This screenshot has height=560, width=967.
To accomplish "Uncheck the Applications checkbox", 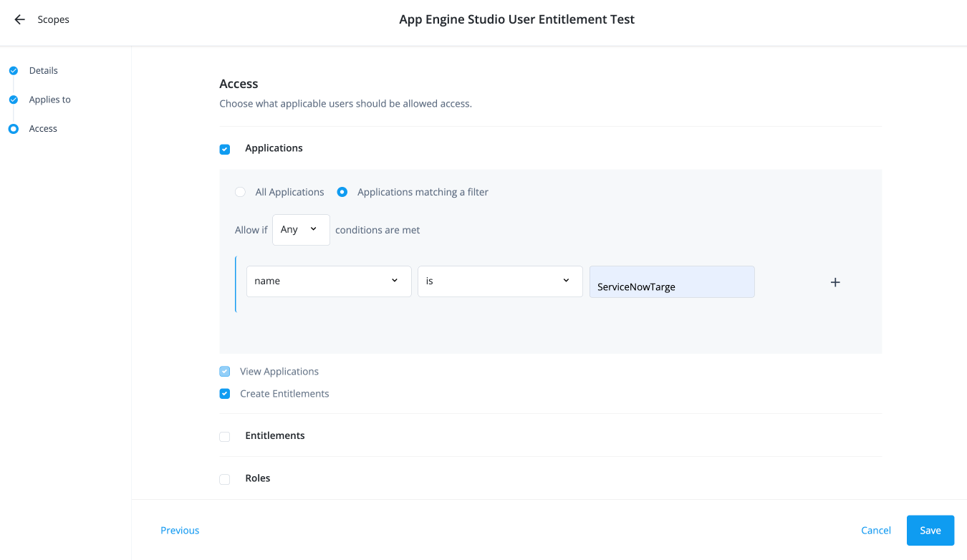I will coord(225,149).
